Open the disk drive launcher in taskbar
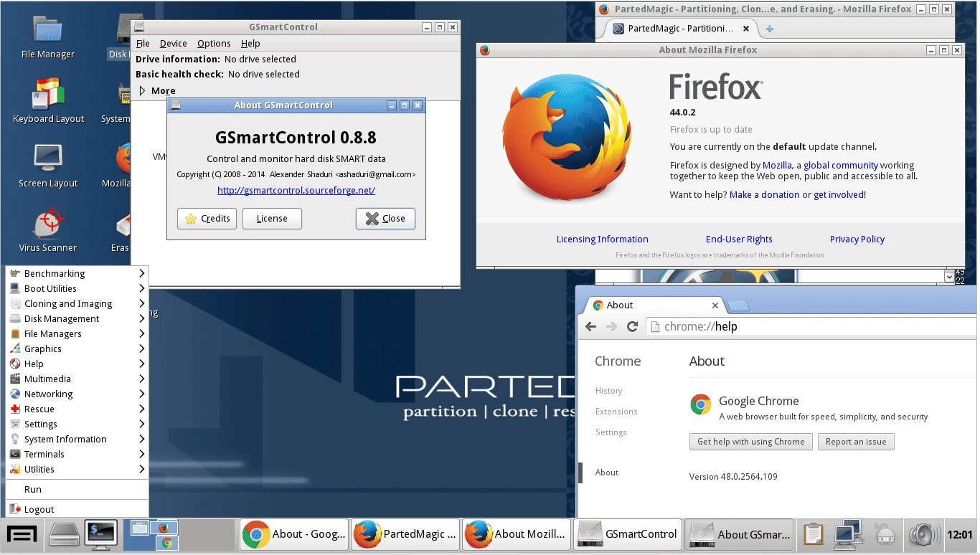 click(63, 534)
